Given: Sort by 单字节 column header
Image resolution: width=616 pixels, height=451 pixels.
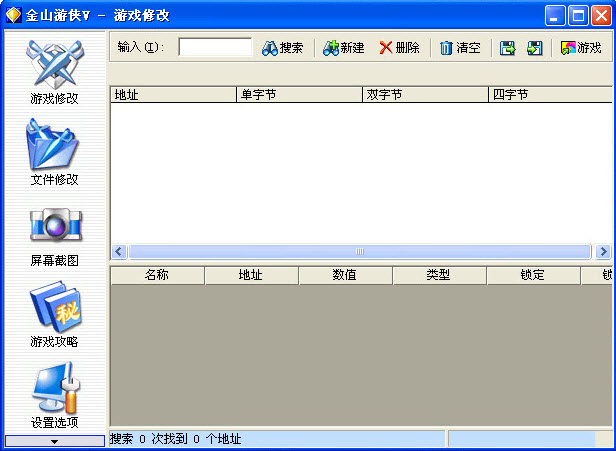Looking at the screenshot, I should point(299,95).
